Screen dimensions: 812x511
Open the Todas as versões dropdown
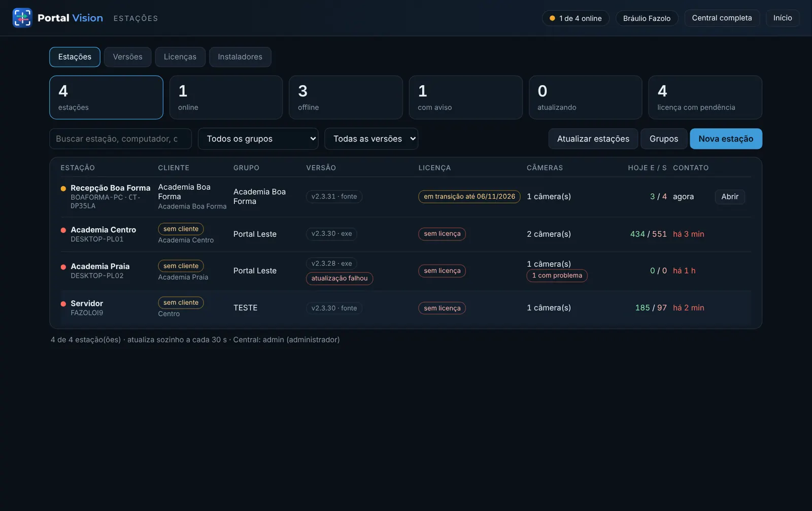371,139
